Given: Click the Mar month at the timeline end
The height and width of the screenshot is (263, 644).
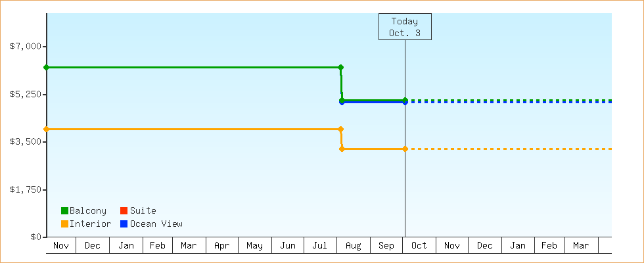Looking at the screenshot, I should click(x=581, y=245).
